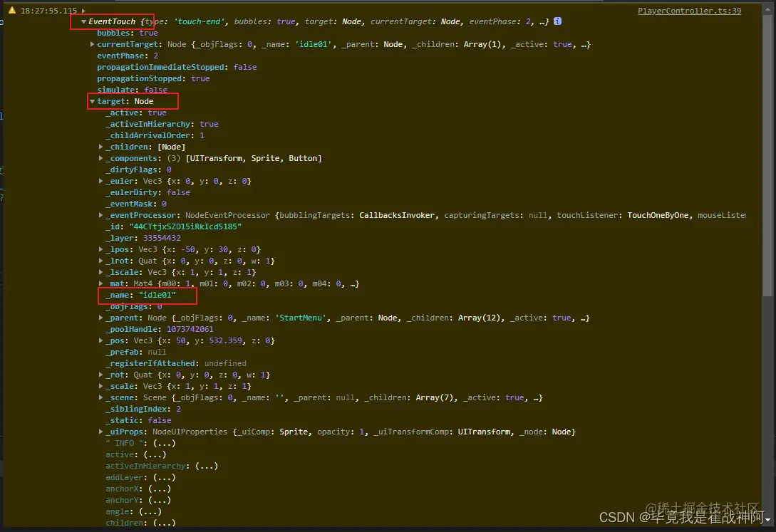Click the _static: false property
The height and width of the screenshot is (532, 776).
tap(138, 420)
